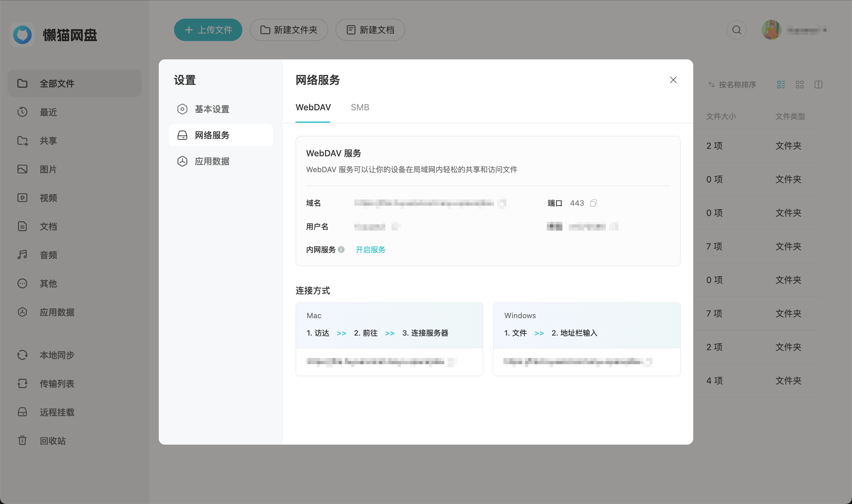Create a new document with 新建文档

(370, 30)
